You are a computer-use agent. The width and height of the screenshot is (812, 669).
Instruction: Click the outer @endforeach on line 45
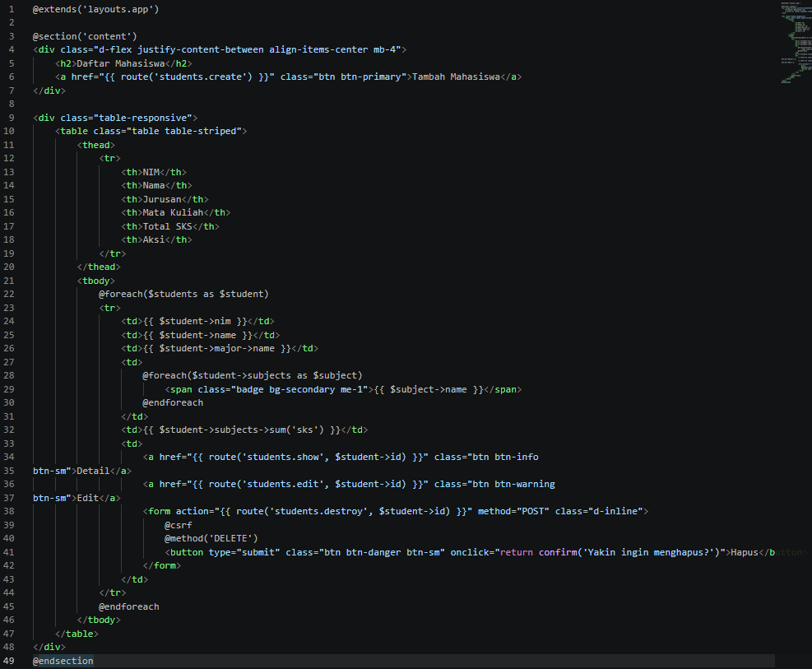pyautogui.click(x=129, y=606)
